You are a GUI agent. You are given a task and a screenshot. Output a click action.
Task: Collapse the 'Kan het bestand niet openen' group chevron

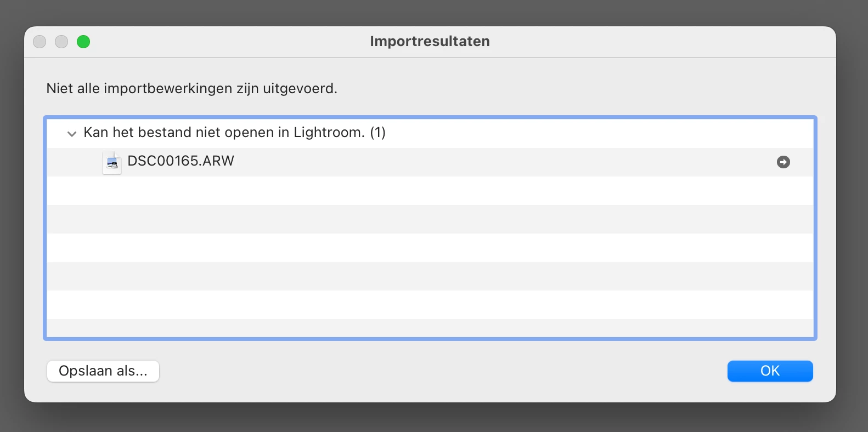[71, 134]
